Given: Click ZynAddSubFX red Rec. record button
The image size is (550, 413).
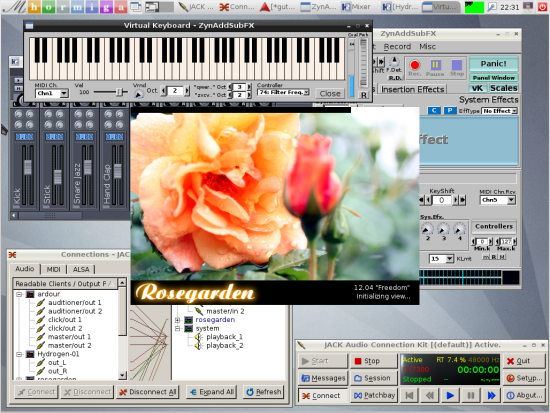Looking at the screenshot, I should (415, 65).
